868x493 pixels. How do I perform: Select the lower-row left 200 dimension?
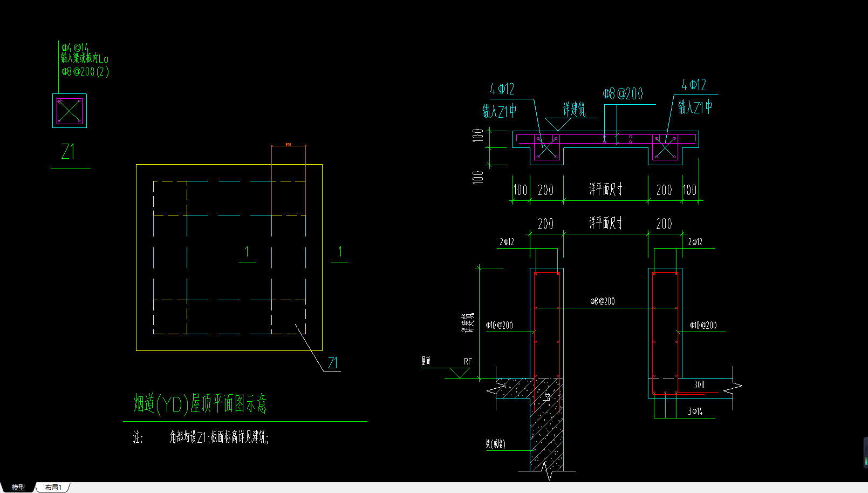coord(546,224)
